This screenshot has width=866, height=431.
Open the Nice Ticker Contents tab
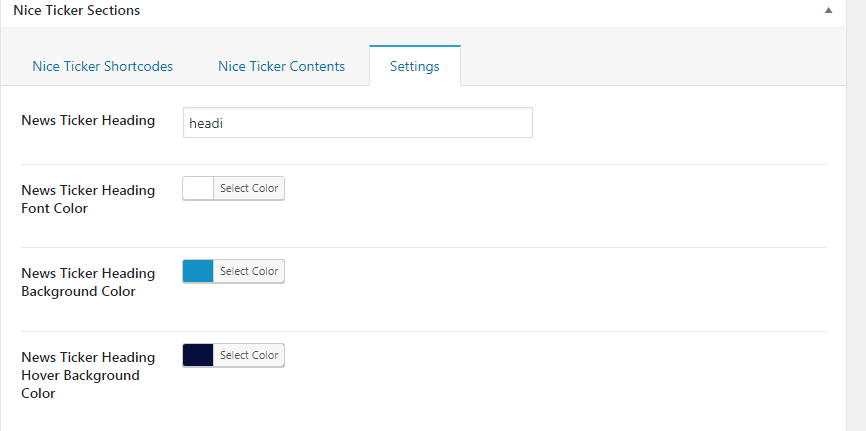coord(281,66)
